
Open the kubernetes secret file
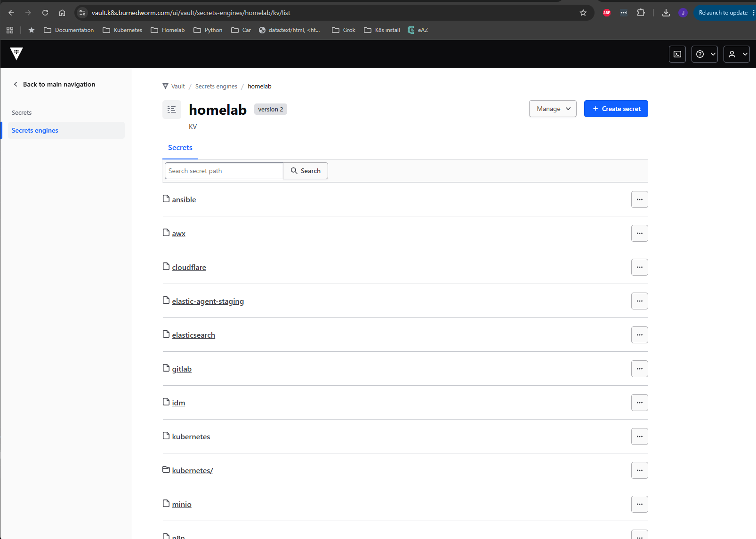point(191,436)
